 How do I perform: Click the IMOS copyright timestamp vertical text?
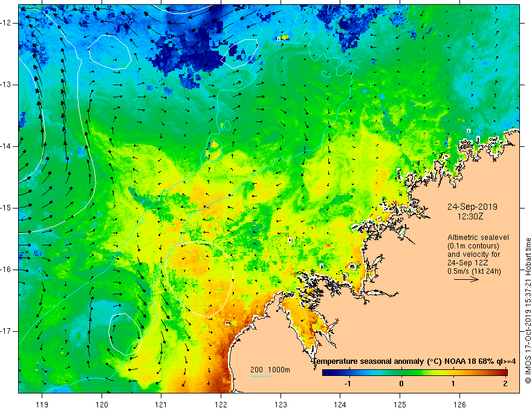tap(528, 311)
